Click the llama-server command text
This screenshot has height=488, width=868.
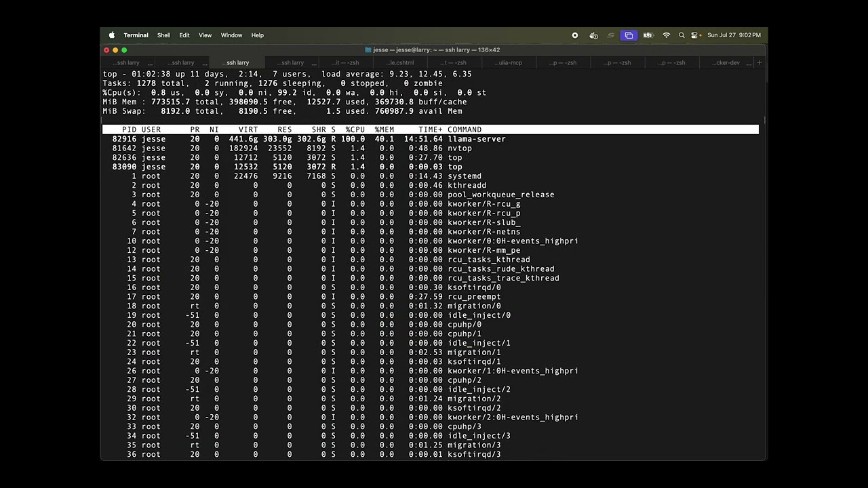click(x=477, y=139)
